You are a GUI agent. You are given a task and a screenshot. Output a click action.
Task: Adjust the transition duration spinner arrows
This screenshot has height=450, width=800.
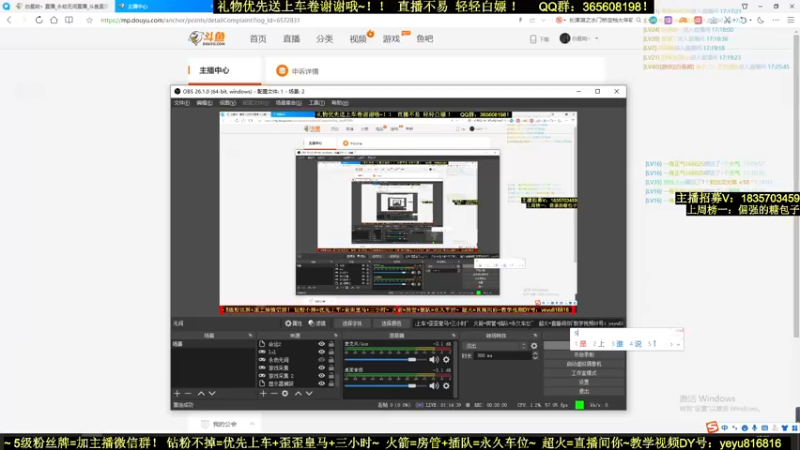click(535, 356)
